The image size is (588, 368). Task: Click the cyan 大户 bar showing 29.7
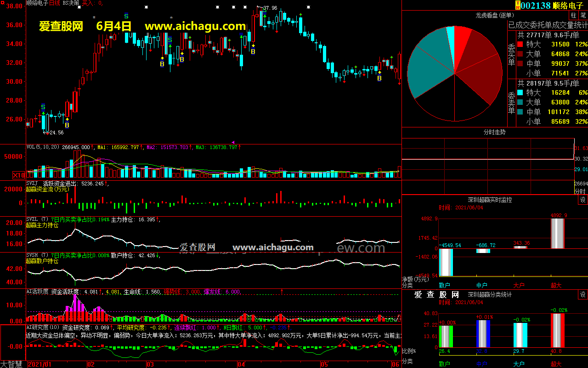pyautogui.click(x=520, y=335)
